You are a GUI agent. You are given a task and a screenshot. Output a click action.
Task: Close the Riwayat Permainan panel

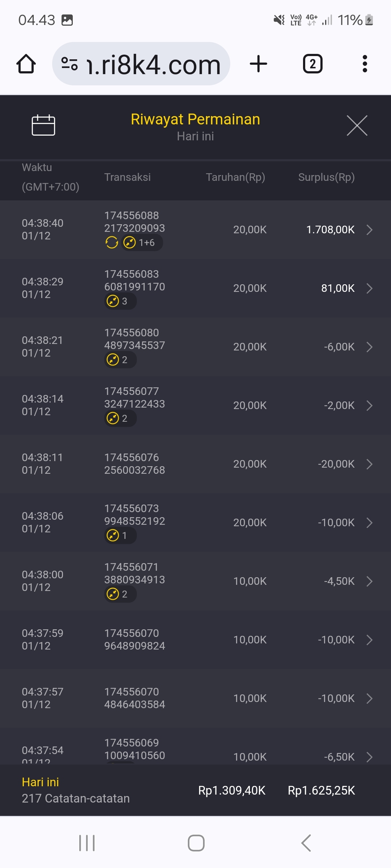[357, 125]
